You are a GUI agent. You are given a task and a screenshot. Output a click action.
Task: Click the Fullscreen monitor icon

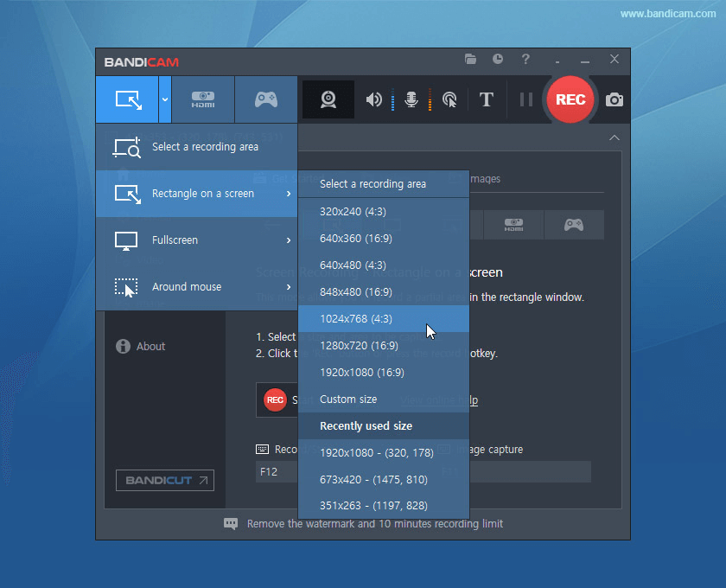pos(126,240)
